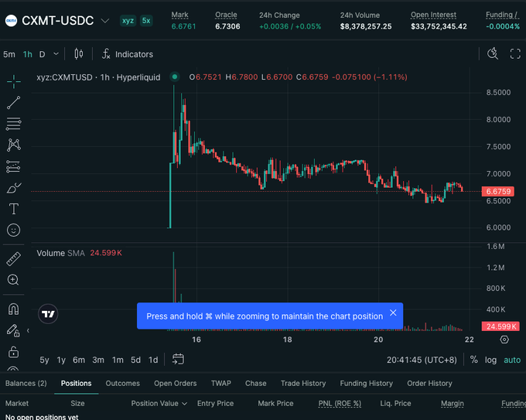Viewport: 526px width, 420px height.
Task: Toggle magnet mode for drawings
Action: 14,309
